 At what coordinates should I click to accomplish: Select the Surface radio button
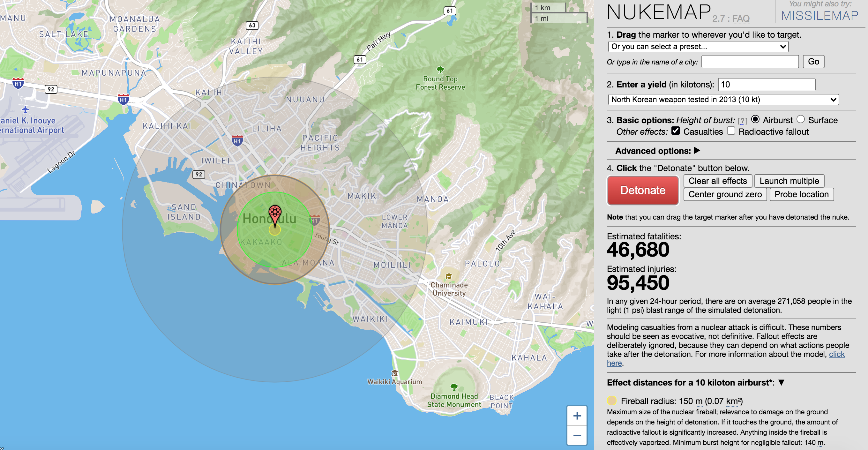800,119
